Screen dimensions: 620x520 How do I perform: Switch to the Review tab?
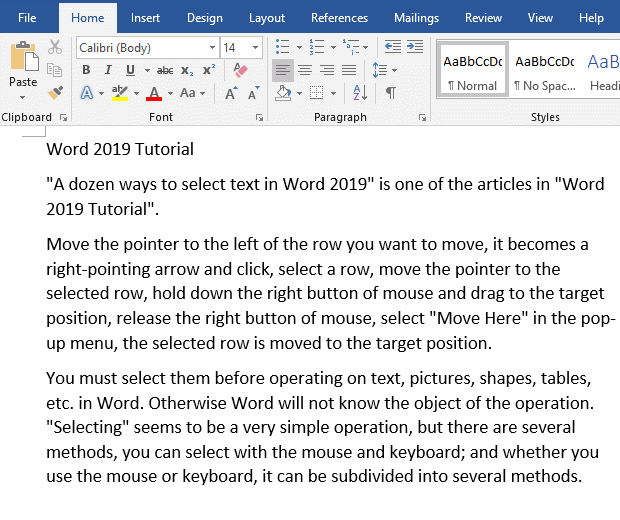click(483, 18)
